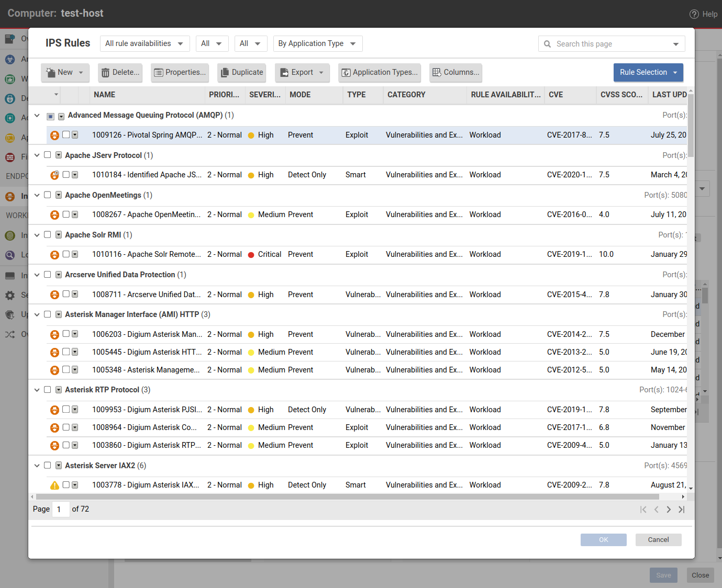The width and height of the screenshot is (722, 588).
Task: Click the rule icon for 1008711 Arcserve
Action: coord(54,295)
